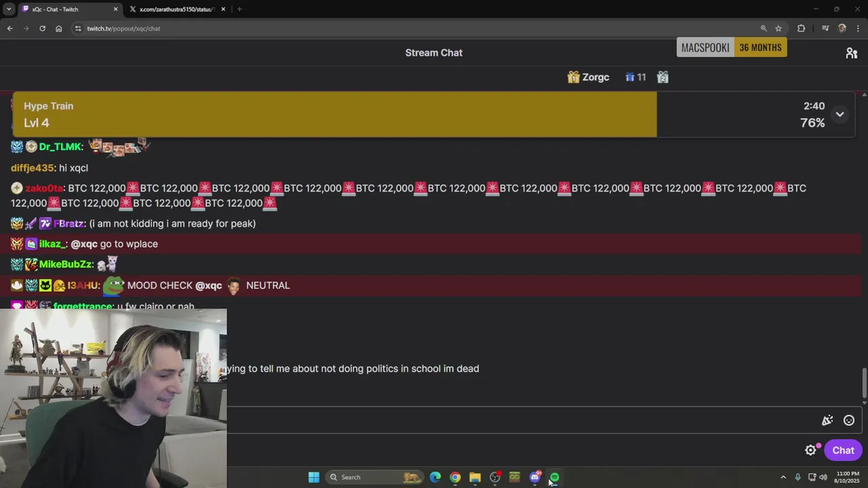Open the media controls icon in toolbar
The image size is (868, 488).
[x=825, y=28]
